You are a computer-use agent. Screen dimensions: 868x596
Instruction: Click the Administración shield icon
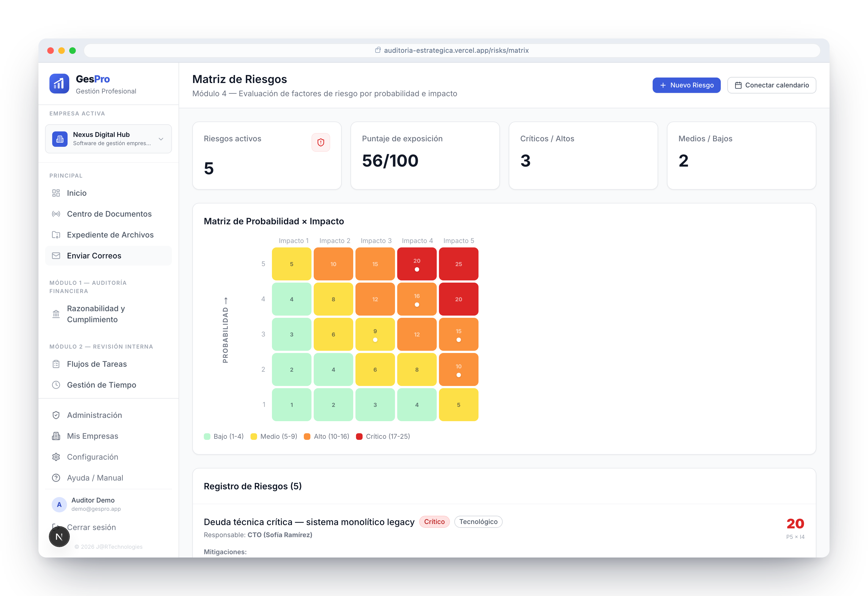[x=56, y=415]
